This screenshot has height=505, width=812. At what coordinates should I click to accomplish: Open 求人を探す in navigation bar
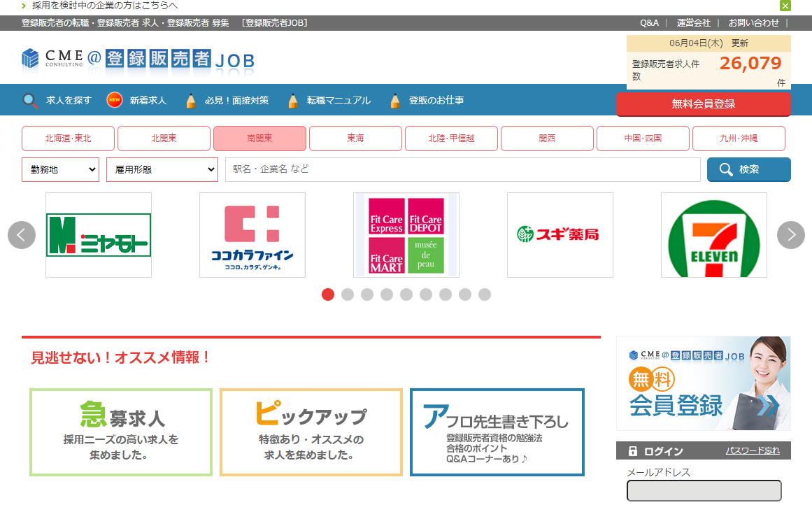(x=69, y=101)
